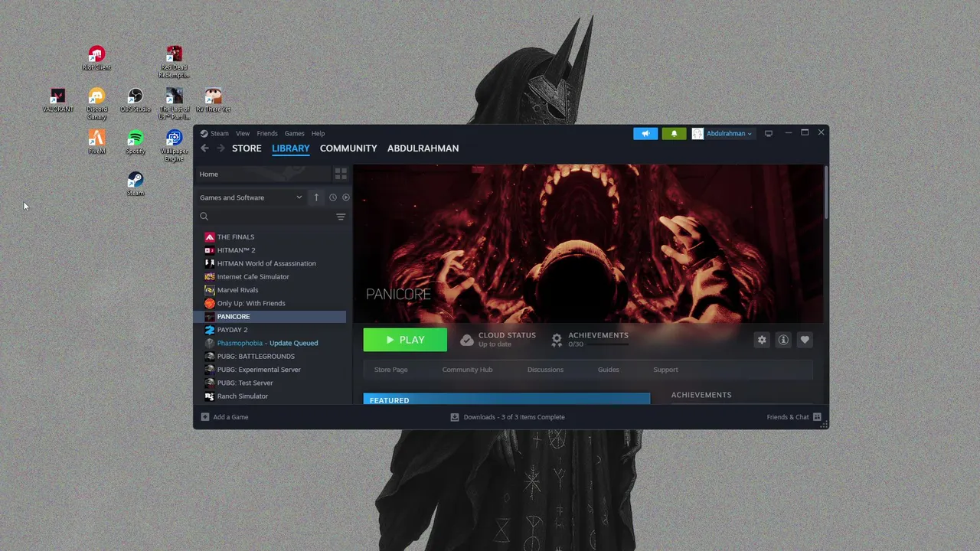This screenshot has height=551, width=980.
Task: Open PANICORE manage gear icon
Action: (x=762, y=340)
